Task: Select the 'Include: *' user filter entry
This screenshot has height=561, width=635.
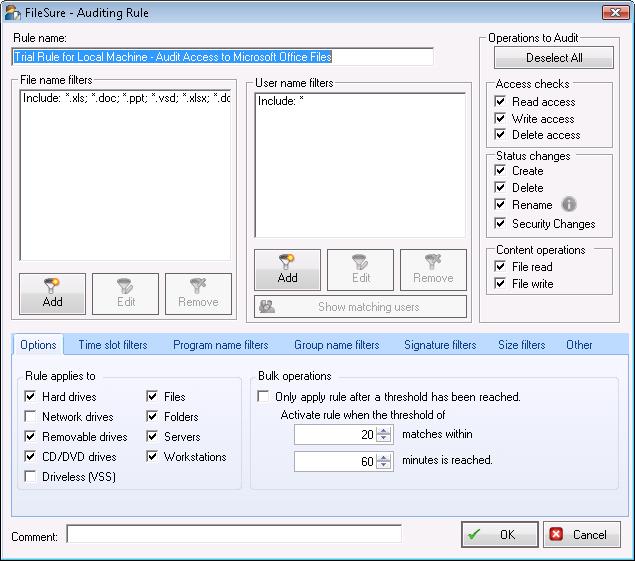Action: (x=280, y=101)
